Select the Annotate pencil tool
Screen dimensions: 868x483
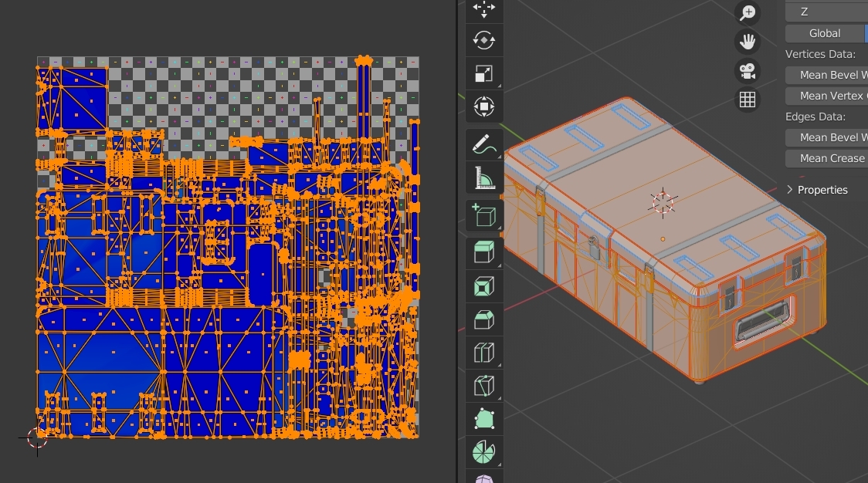tap(484, 145)
